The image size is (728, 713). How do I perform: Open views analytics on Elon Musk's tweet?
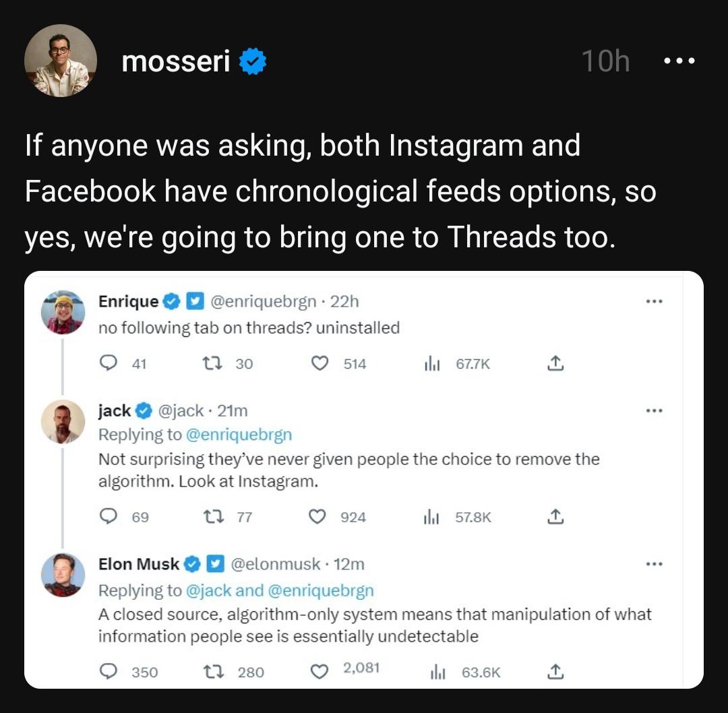[x=438, y=671]
